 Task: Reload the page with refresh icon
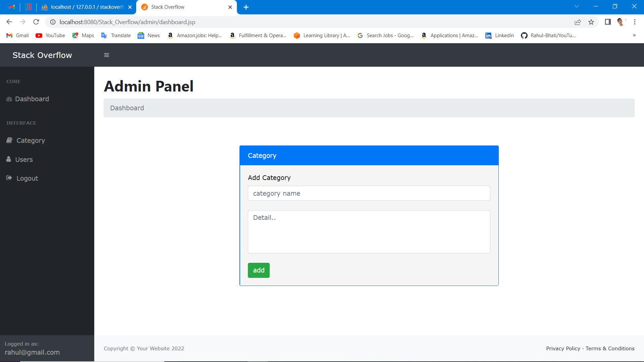[36, 22]
